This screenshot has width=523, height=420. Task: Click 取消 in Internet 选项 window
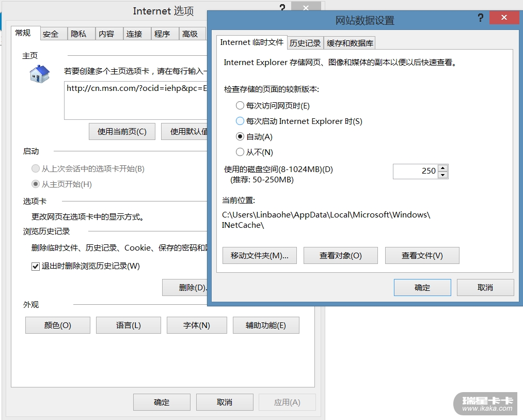point(225,402)
